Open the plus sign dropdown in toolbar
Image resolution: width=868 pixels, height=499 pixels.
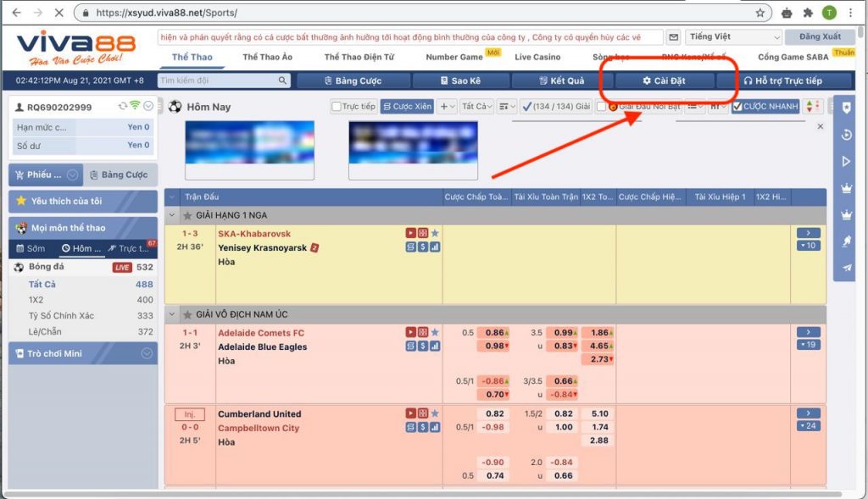tap(447, 106)
